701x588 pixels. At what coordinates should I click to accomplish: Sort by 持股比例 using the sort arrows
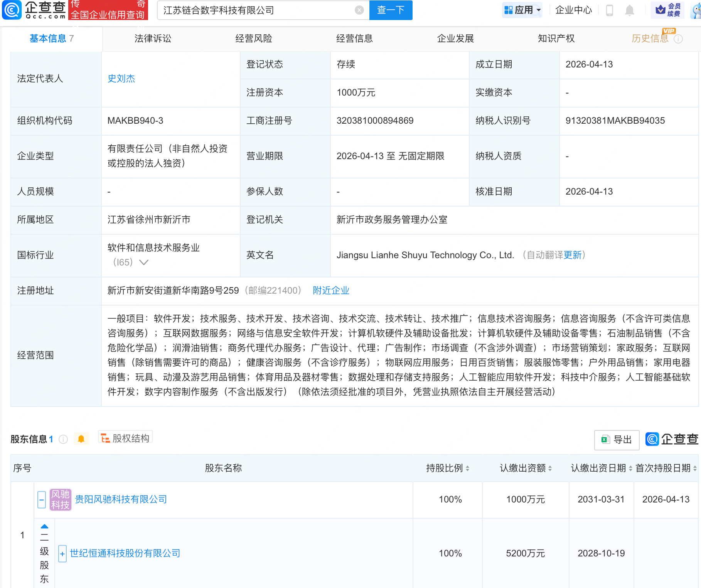pyautogui.click(x=468, y=469)
